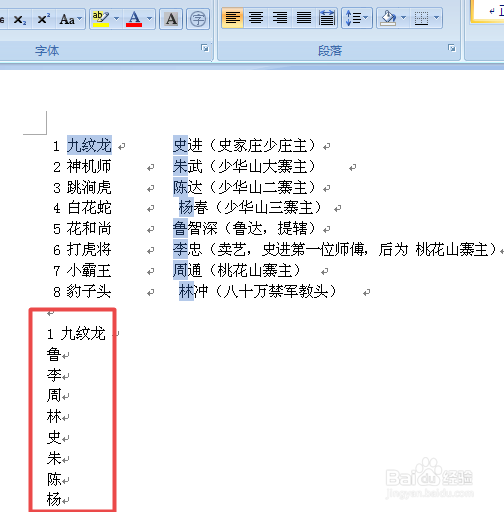Click the text 5 花和尚
504x512 pixels.
tap(82, 229)
